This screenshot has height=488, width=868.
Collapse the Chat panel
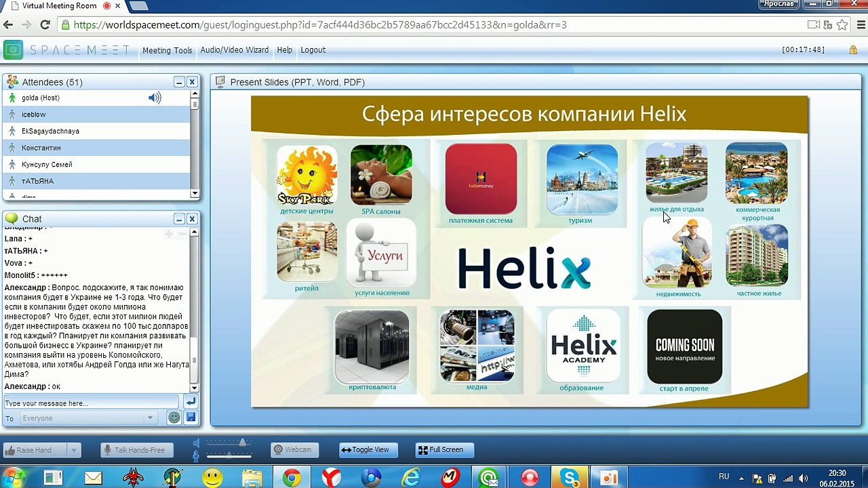[179, 219]
